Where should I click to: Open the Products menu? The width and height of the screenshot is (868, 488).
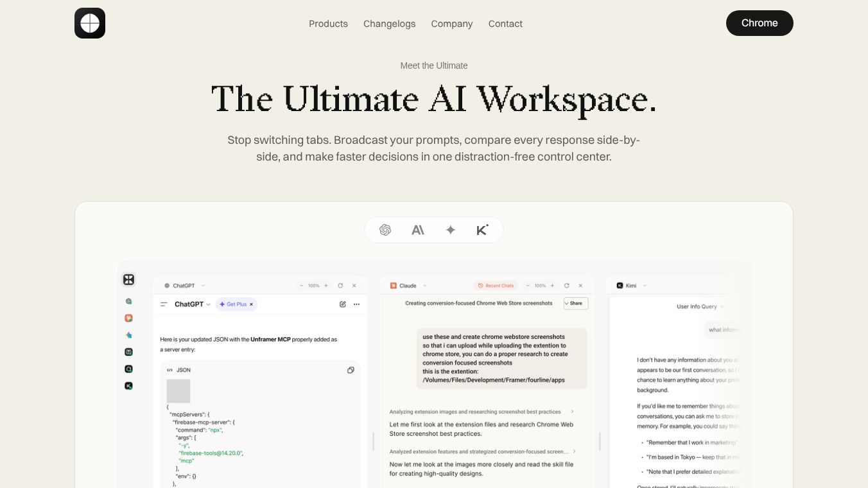pyautogui.click(x=328, y=24)
